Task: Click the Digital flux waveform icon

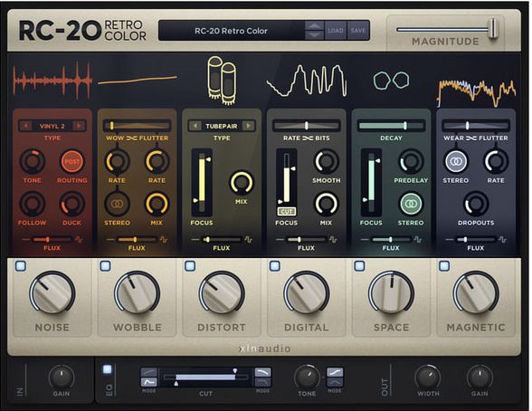Action: point(333,240)
